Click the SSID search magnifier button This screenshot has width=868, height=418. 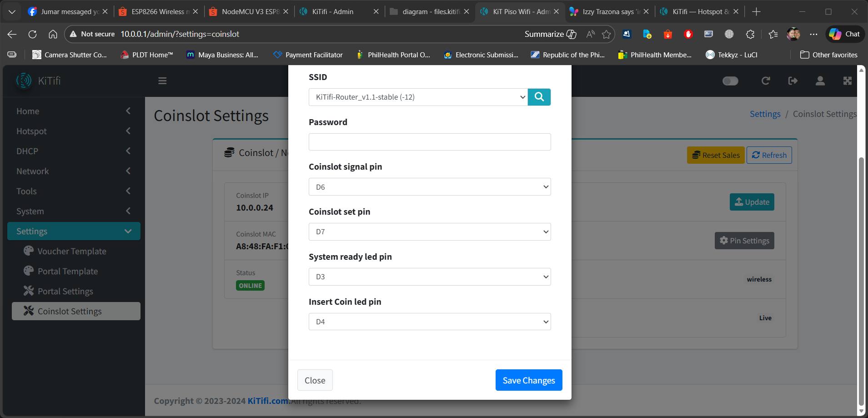(539, 97)
